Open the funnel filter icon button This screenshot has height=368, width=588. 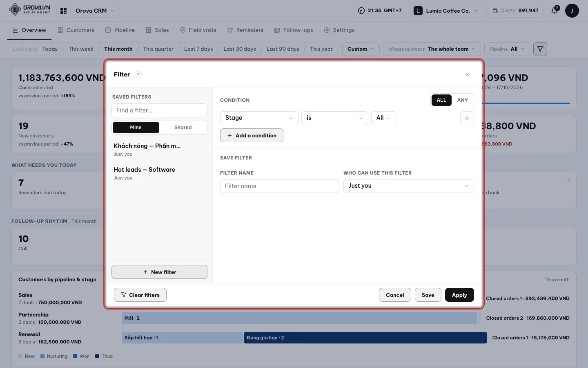[x=540, y=49]
